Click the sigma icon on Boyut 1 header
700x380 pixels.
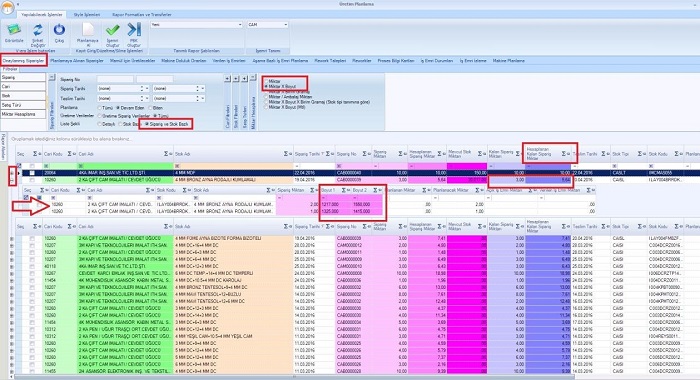pos(343,190)
